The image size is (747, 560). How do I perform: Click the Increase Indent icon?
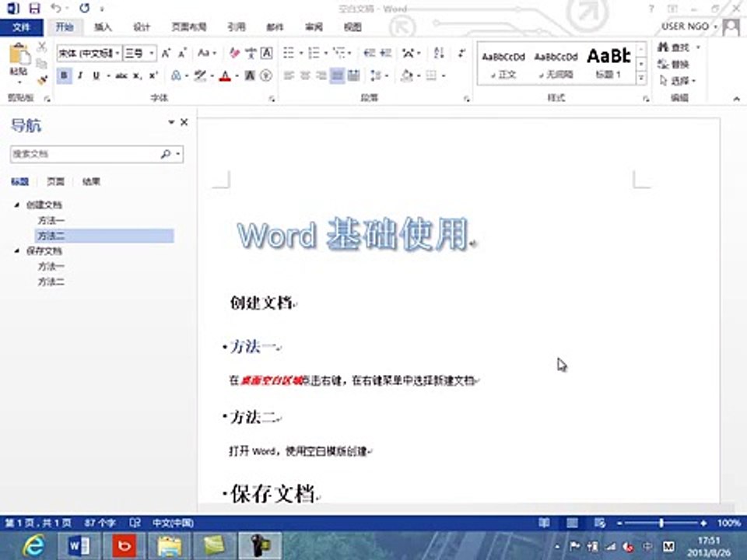pos(385,53)
